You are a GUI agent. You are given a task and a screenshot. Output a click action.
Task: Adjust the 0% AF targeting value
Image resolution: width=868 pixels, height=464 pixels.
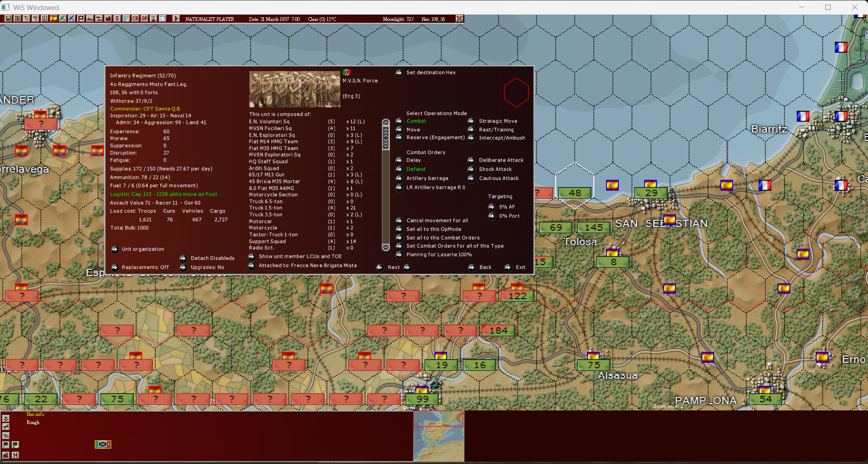(x=492, y=207)
